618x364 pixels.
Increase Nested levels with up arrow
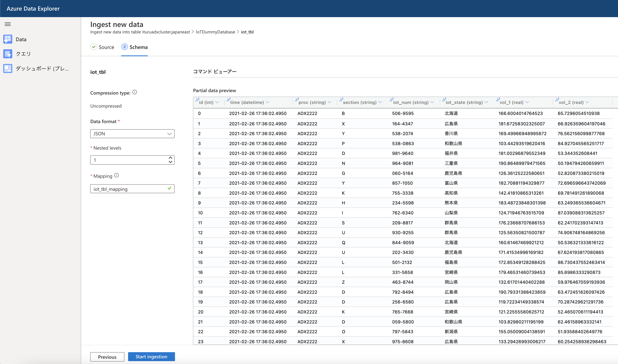[170, 158]
